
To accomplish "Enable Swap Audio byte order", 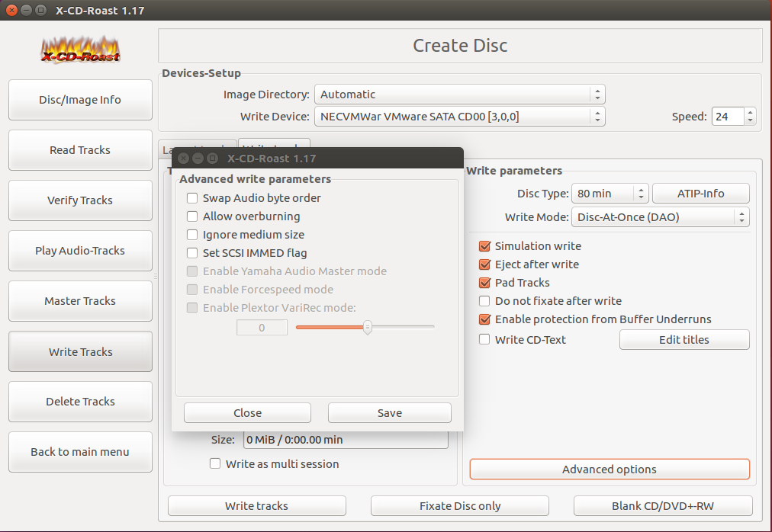I will click(192, 198).
